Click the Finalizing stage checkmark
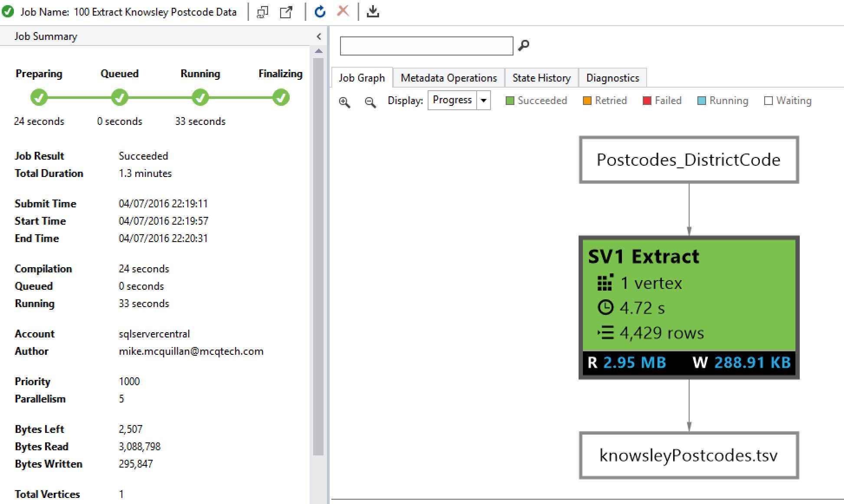The height and width of the screenshot is (504, 844). (x=281, y=98)
